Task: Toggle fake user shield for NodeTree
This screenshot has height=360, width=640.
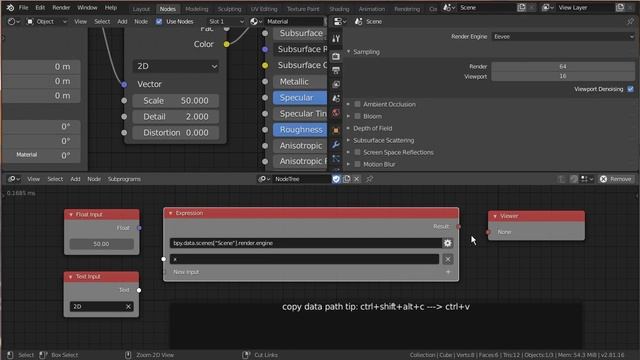Action: pyautogui.click(x=336, y=179)
